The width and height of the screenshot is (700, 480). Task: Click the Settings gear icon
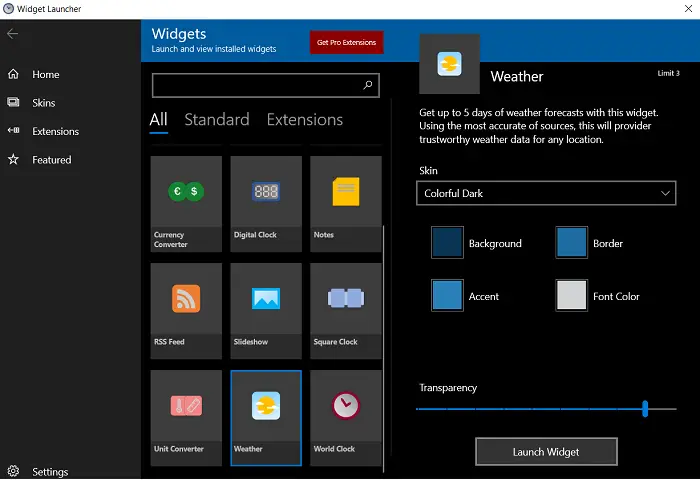coord(13,471)
